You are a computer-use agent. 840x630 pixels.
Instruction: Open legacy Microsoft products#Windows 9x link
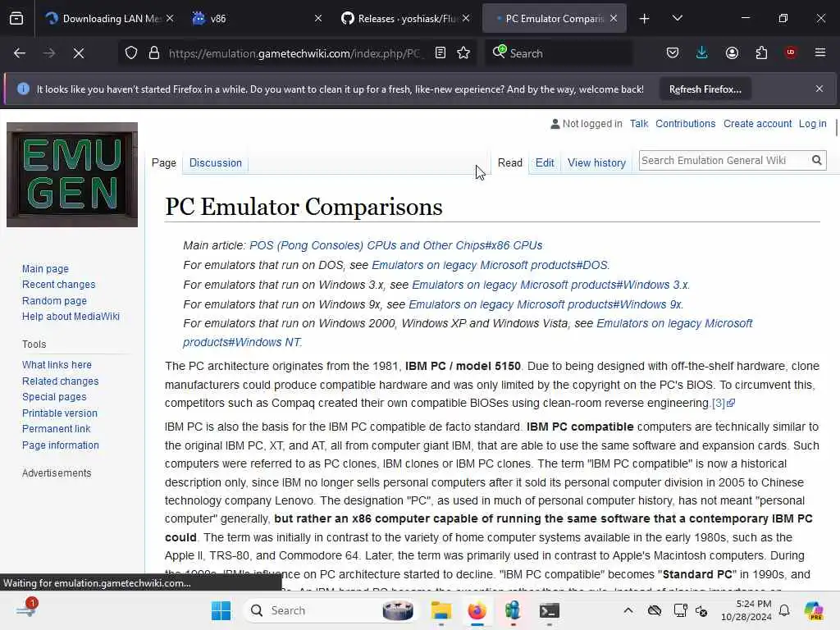pos(546,305)
